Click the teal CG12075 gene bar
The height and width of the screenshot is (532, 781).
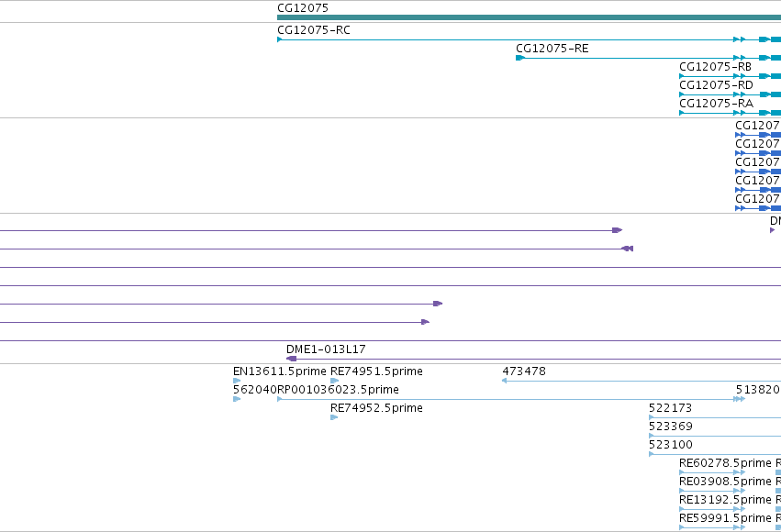529,17
